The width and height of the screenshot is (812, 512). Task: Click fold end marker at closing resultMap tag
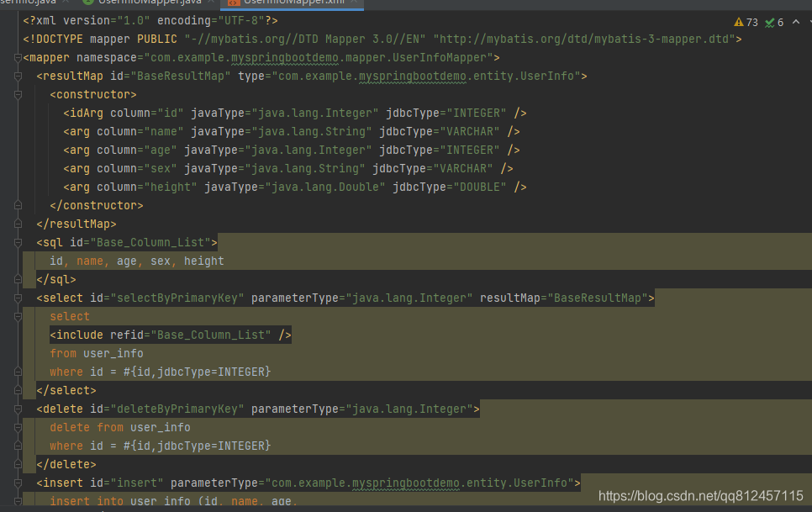pyautogui.click(x=18, y=224)
